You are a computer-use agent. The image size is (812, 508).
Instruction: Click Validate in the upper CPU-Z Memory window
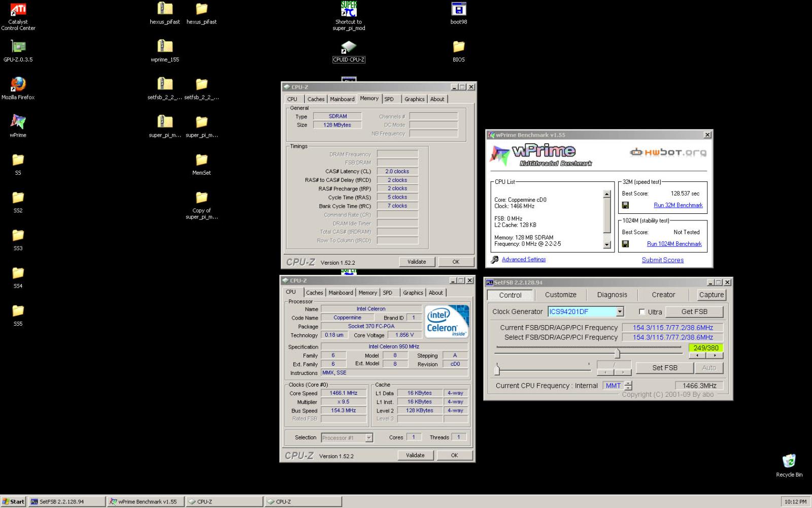(417, 262)
